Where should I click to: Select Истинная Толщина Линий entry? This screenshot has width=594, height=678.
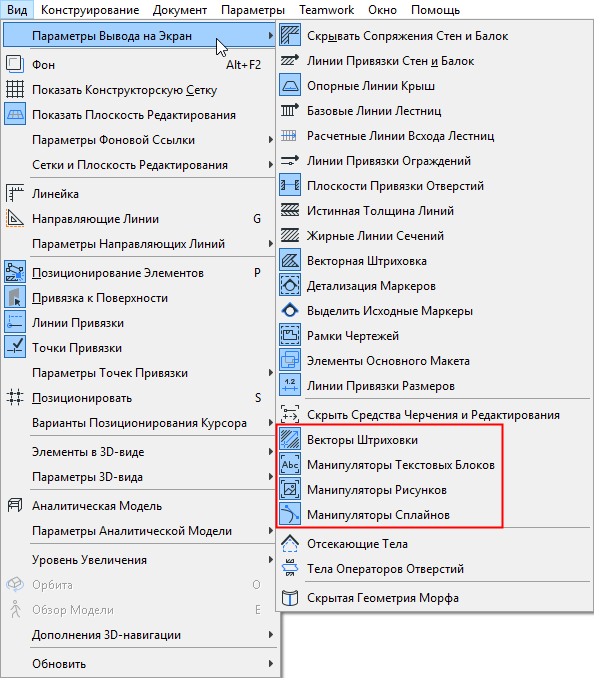434,211
